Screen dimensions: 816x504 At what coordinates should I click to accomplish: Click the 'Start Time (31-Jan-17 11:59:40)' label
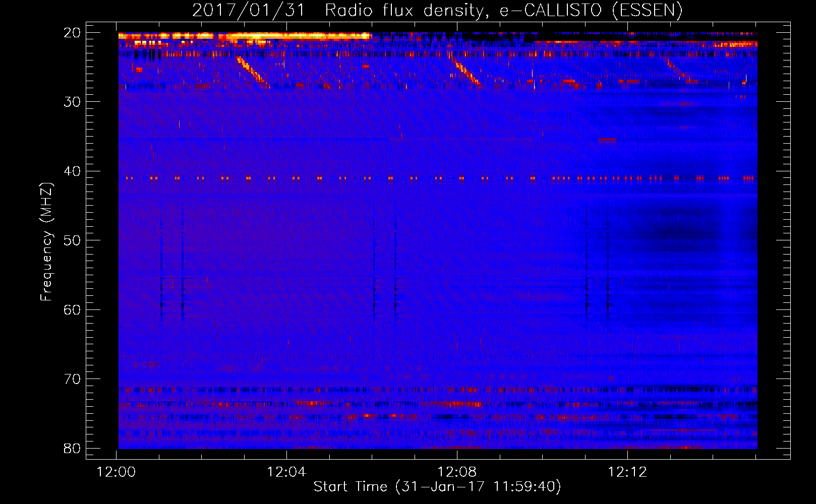pos(437,487)
